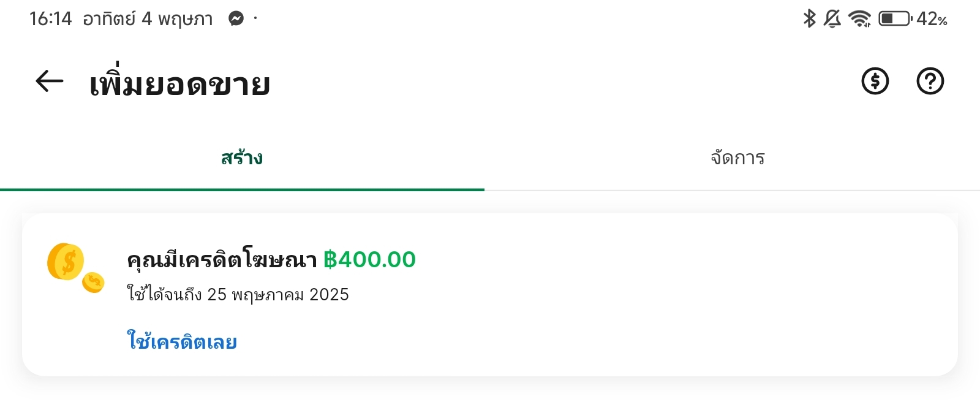Switch to the จัดการ tab

pyautogui.click(x=737, y=158)
